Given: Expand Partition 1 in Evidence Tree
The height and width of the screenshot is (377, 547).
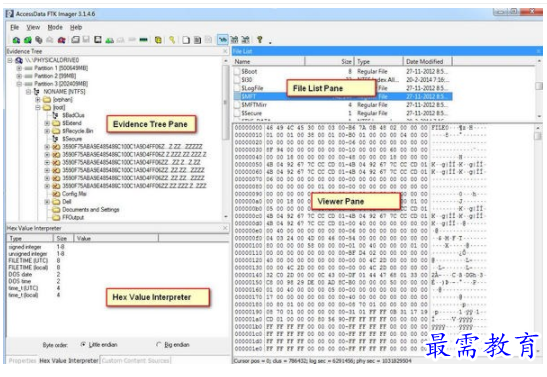Looking at the screenshot, I should point(19,68).
